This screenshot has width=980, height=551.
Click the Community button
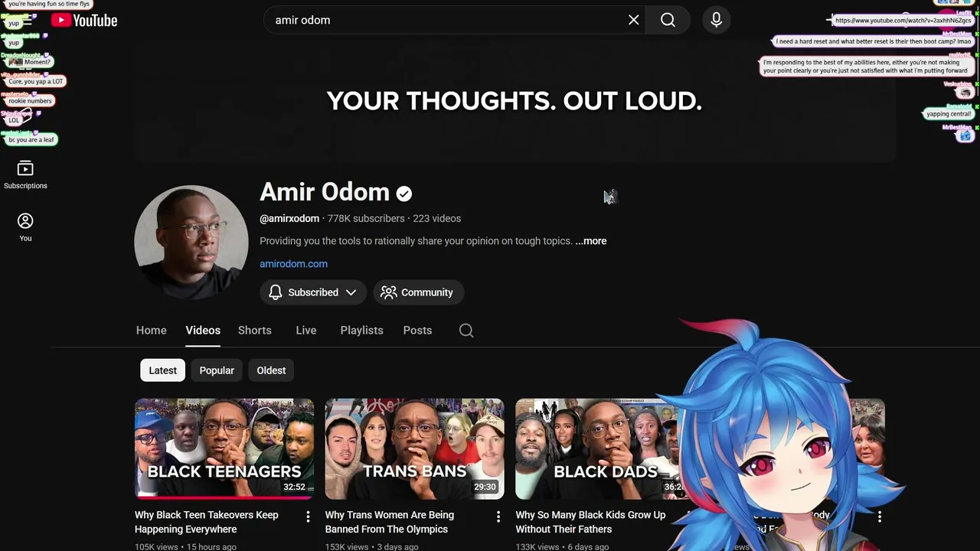pos(418,292)
